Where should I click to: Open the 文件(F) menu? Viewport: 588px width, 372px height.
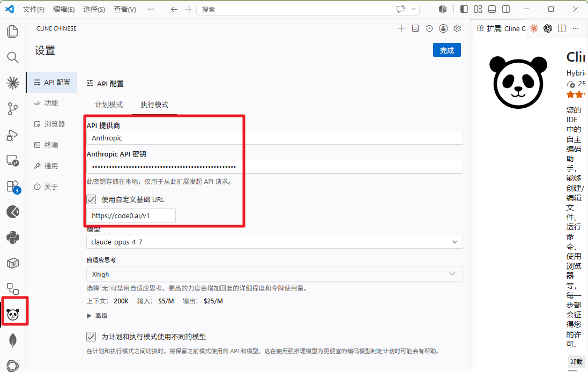coord(33,9)
